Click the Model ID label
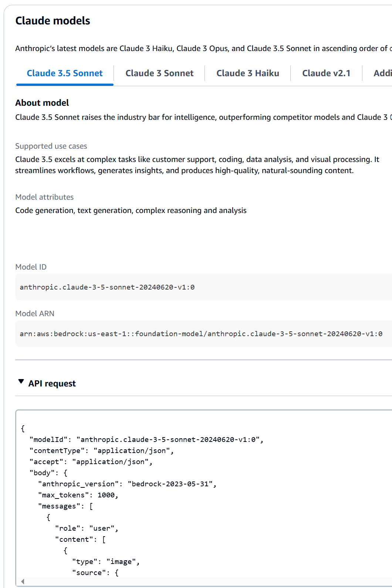This screenshot has width=392, height=588. pyautogui.click(x=31, y=267)
